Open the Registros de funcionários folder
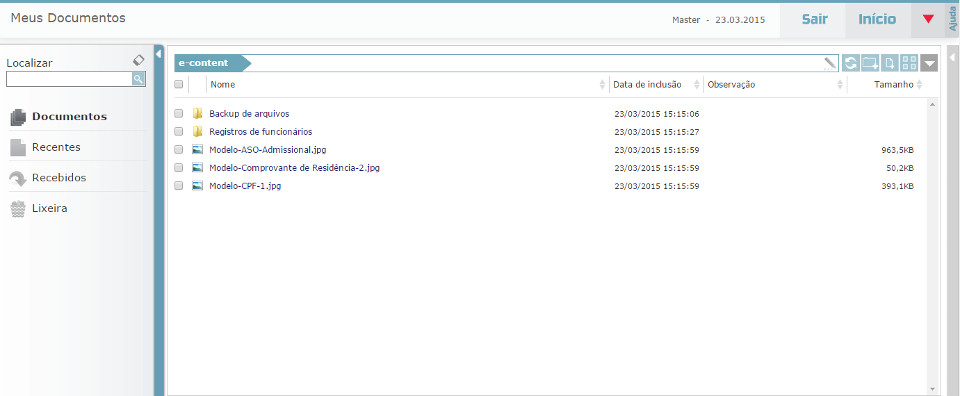This screenshot has width=960, height=396. pos(260,132)
